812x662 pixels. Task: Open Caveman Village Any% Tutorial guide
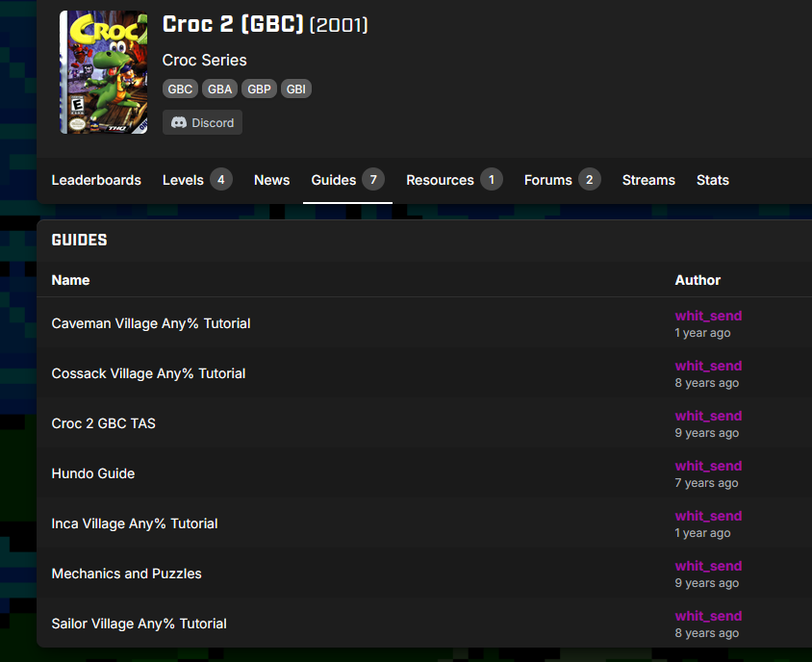151,323
